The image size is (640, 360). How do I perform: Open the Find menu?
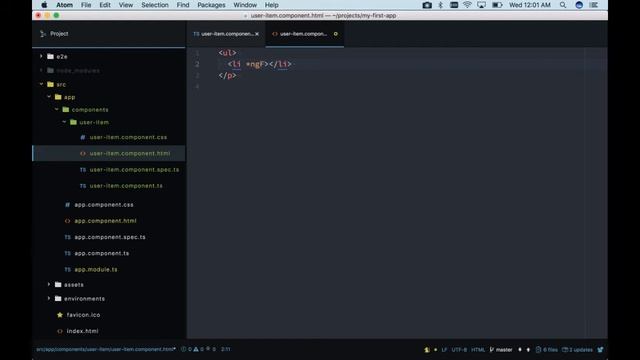183,5
